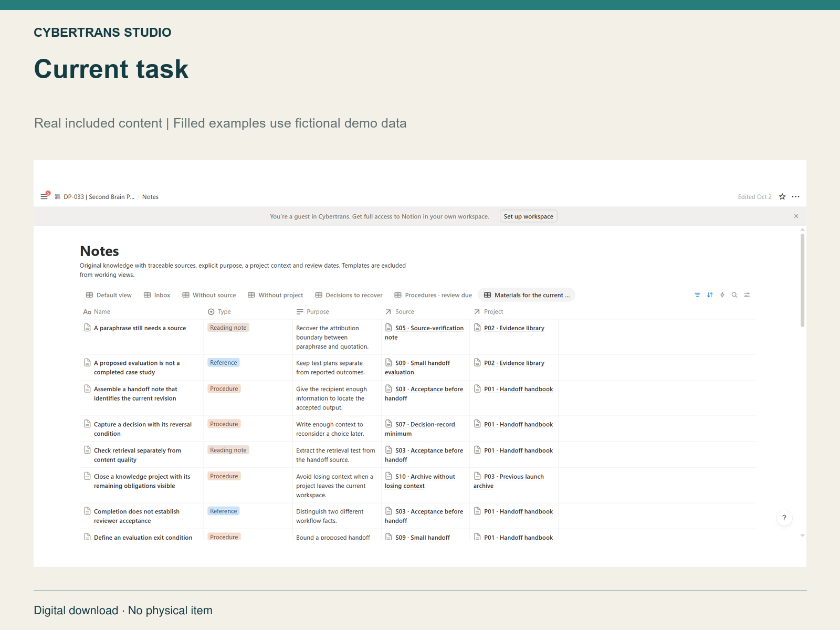Click the Source column header
The height and width of the screenshot is (630, 840).
coord(400,312)
